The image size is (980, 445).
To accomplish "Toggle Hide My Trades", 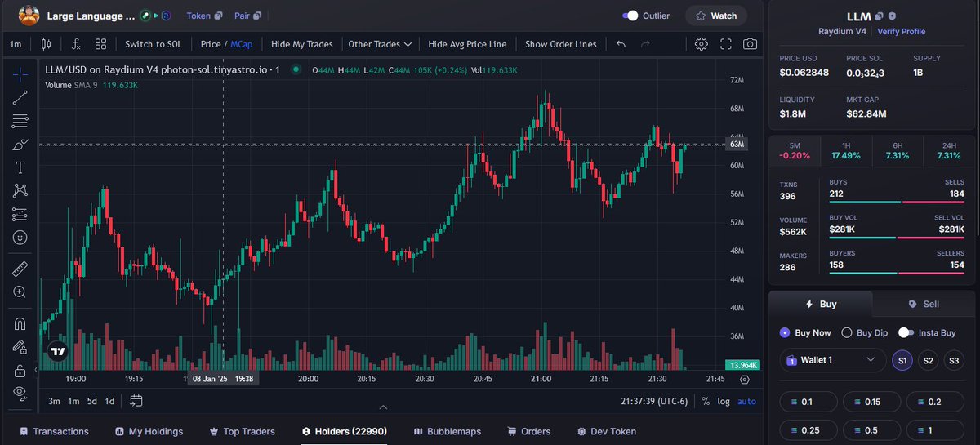I will point(302,44).
